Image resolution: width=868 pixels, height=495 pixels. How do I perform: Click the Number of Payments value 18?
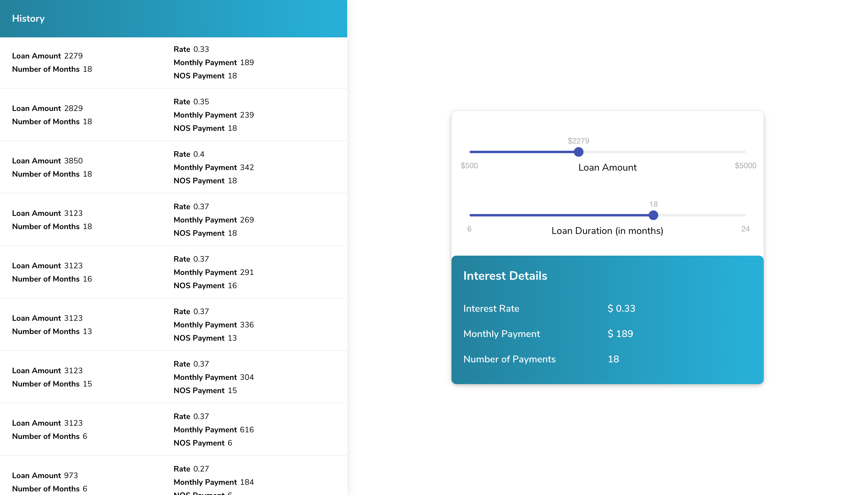tap(613, 359)
